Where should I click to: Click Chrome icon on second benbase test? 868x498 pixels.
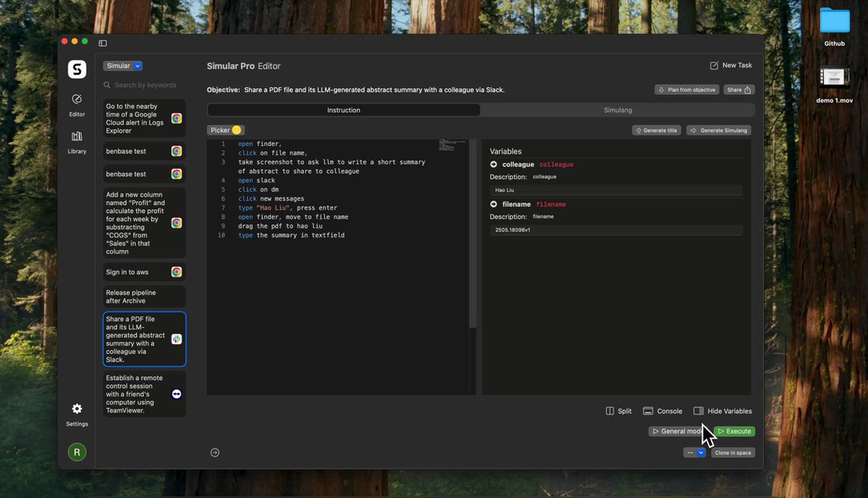point(177,174)
